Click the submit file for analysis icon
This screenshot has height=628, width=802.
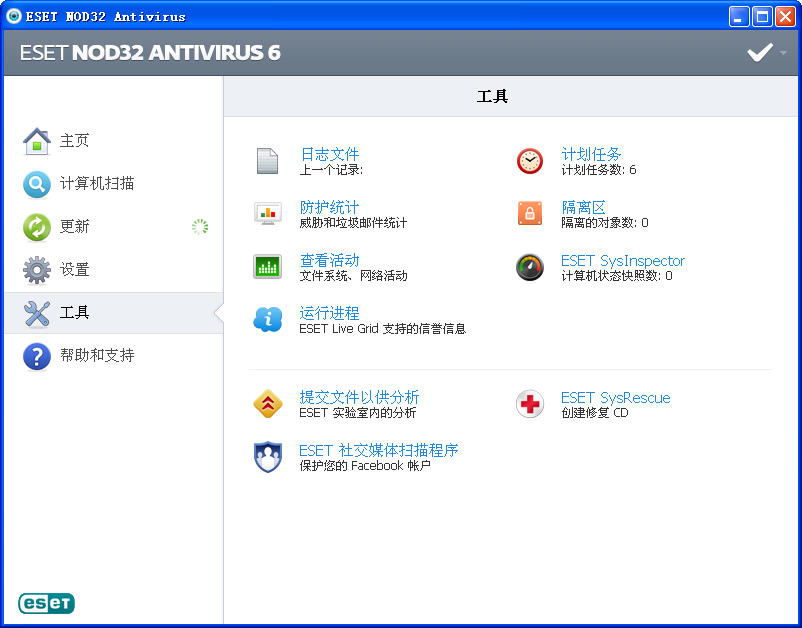(x=267, y=404)
